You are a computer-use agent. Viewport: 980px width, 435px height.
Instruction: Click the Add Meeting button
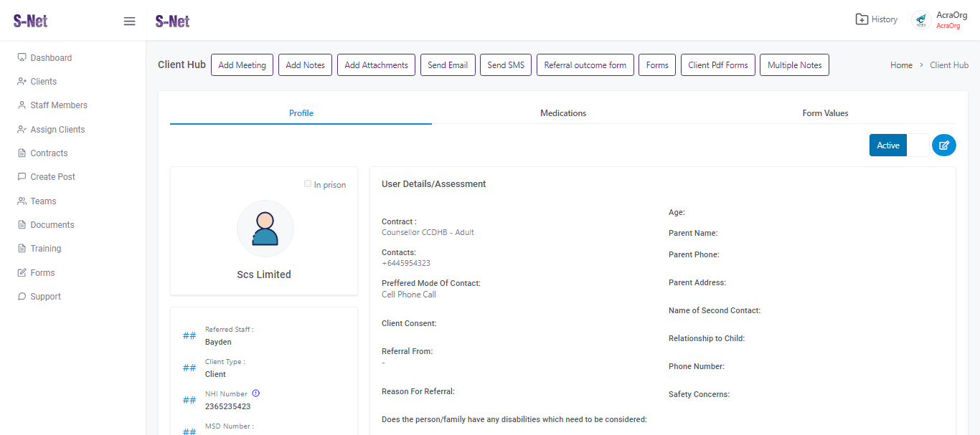click(242, 65)
